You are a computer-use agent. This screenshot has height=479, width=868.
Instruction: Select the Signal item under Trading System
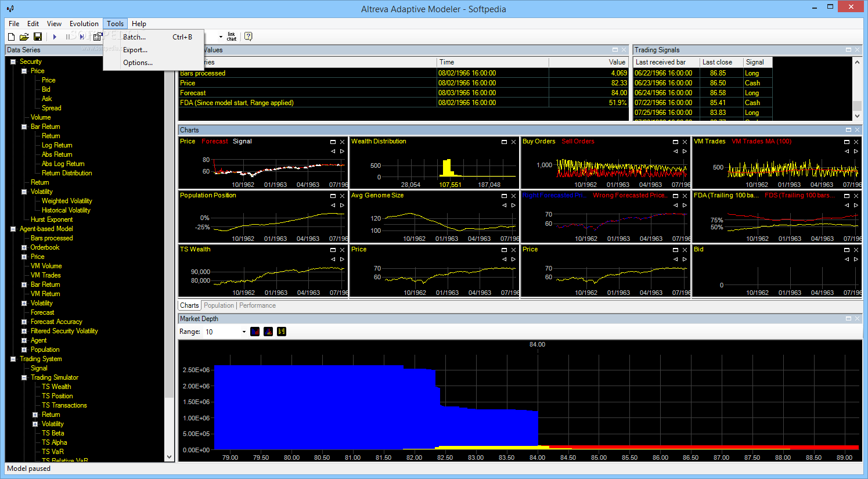coord(39,368)
